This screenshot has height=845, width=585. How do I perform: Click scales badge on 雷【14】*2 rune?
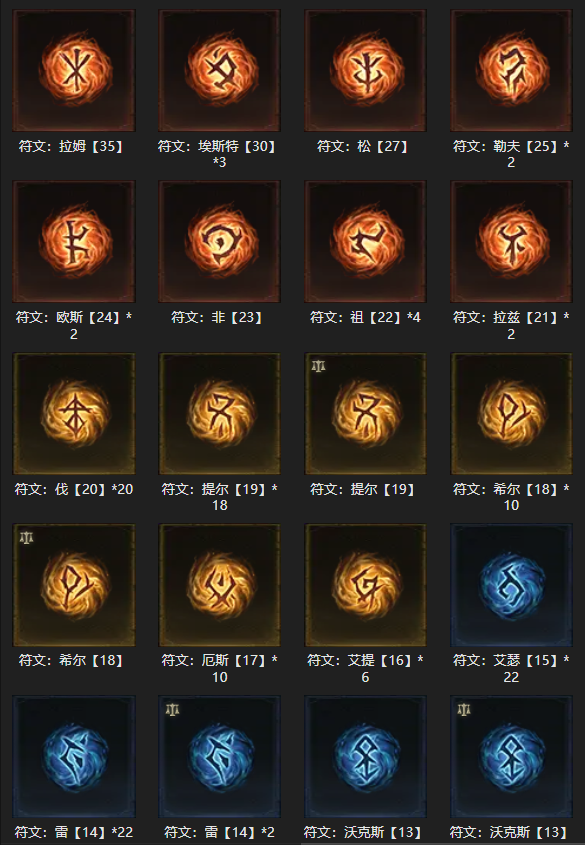pos(172,709)
